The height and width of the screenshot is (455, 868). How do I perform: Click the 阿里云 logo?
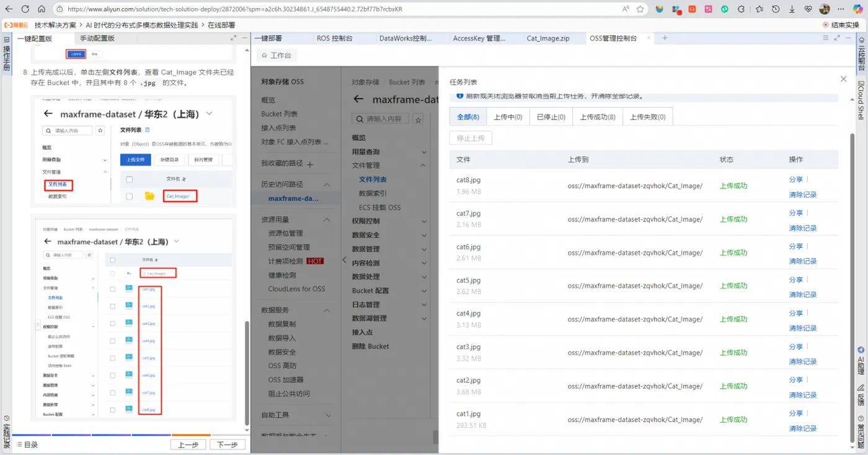pos(16,25)
